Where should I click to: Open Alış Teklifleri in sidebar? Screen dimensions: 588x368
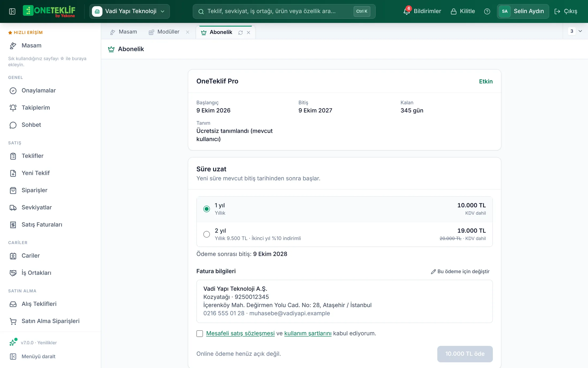51,304
